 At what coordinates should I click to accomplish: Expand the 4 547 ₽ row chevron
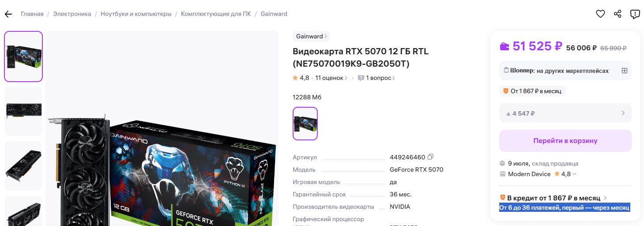coord(623,113)
